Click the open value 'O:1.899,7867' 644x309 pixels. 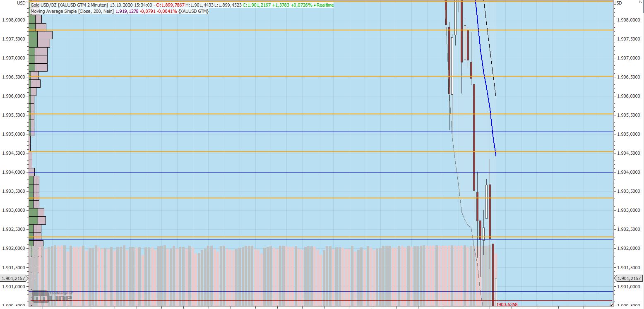click(x=170, y=5)
